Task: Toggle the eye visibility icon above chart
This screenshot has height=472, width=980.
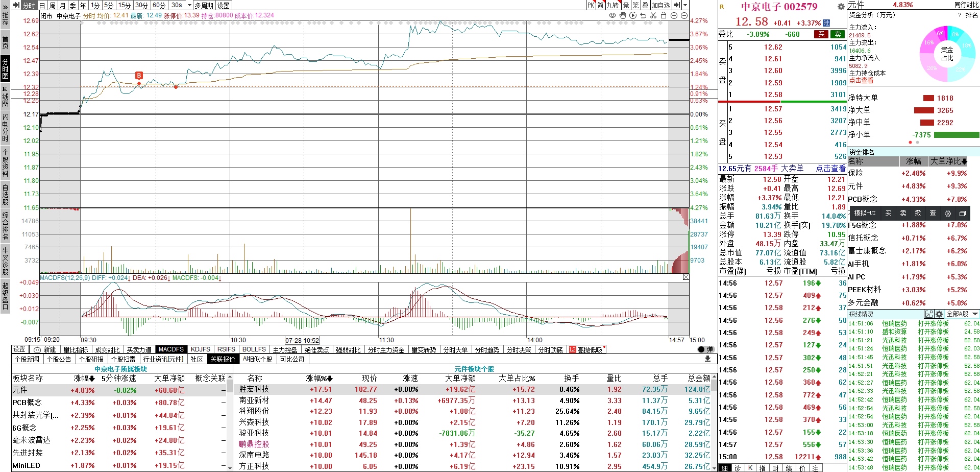Action: 612,16
